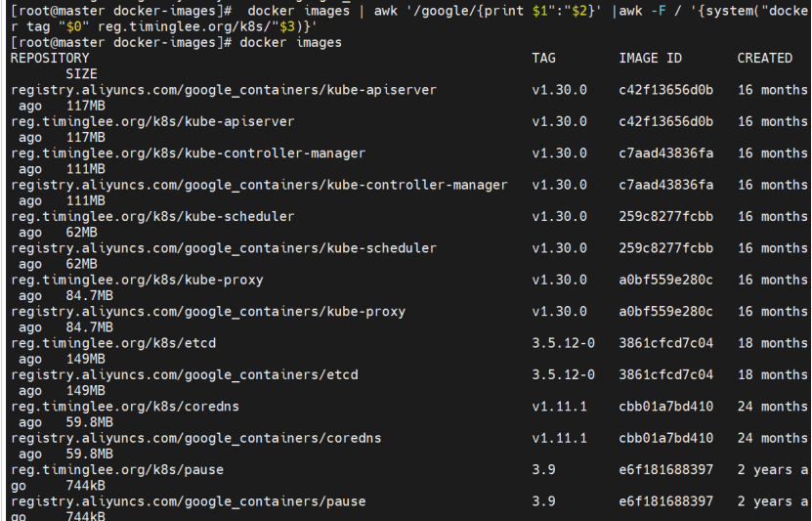
Task: Click the 'docker images' command on second prompt
Action: click(290, 42)
